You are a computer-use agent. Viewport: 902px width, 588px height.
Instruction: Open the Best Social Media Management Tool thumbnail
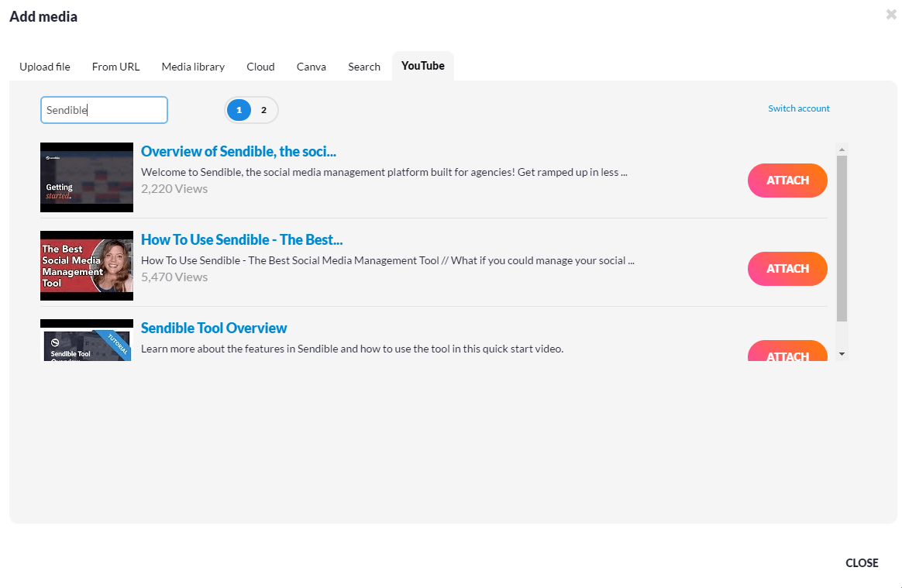pos(87,266)
